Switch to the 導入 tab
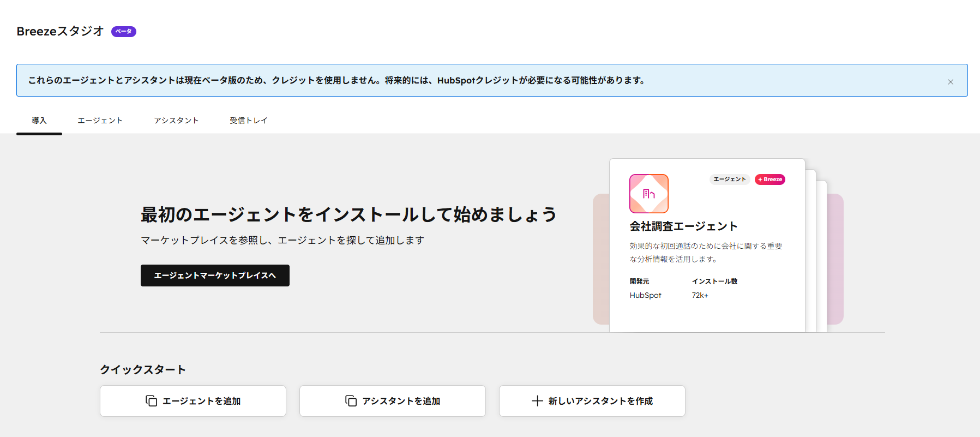The width and height of the screenshot is (980, 437). tap(39, 121)
